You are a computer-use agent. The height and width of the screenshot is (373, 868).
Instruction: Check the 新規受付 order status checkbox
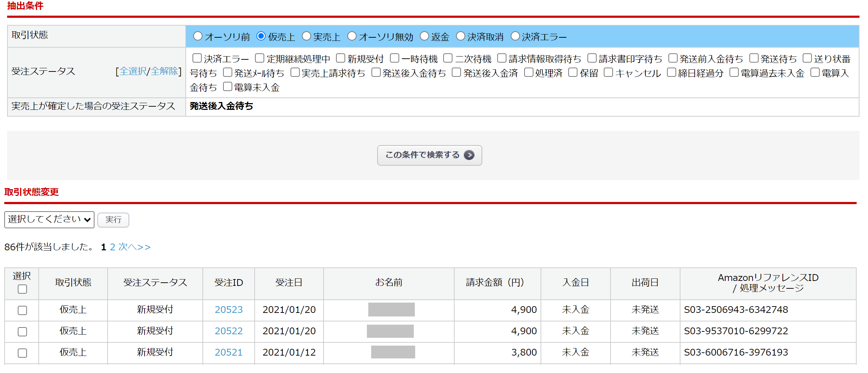(341, 58)
